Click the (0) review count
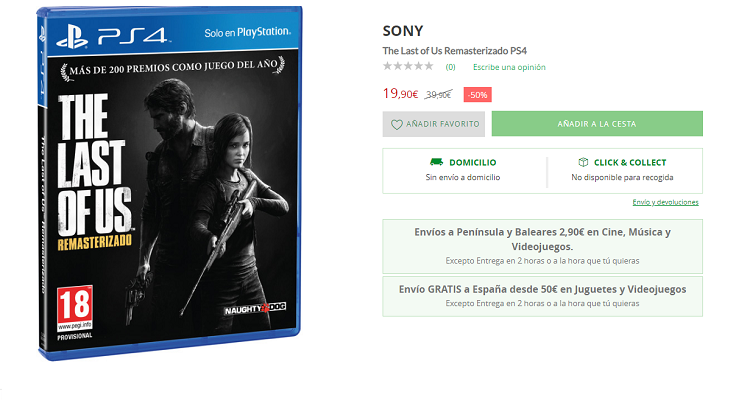 (450, 67)
